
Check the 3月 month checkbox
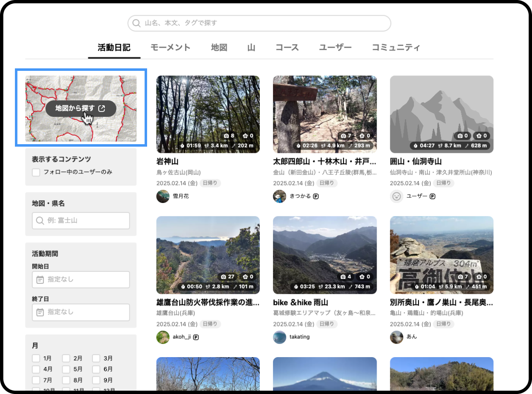coord(96,358)
